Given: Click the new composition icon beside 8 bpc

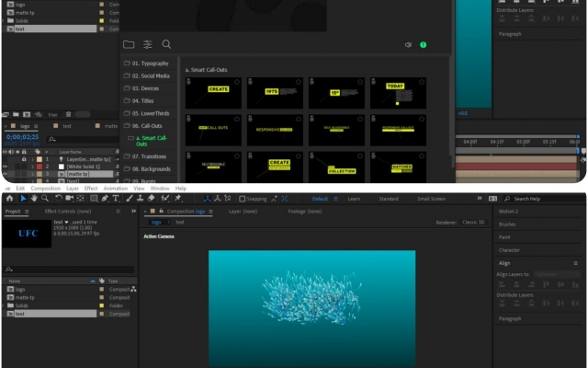Looking at the screenshot, I should click(27, 114).
